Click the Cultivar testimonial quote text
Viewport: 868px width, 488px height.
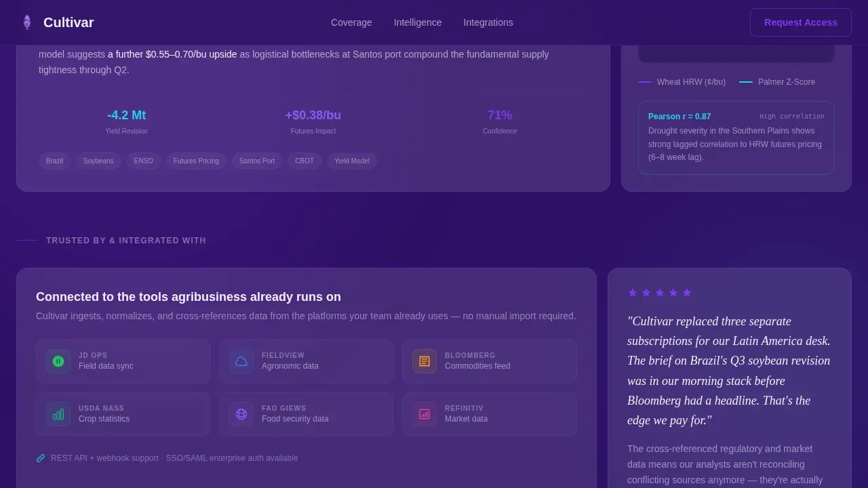[x=729, y=371]
